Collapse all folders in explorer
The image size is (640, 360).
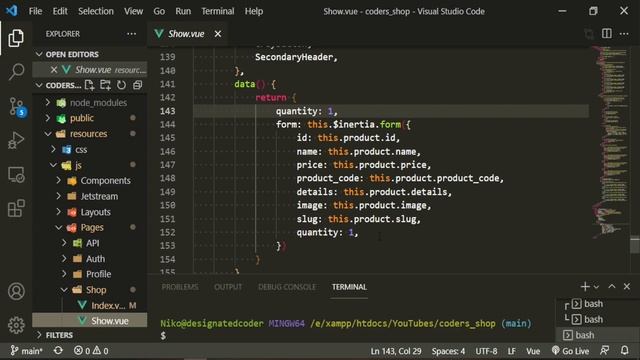[x=138, y=85]
